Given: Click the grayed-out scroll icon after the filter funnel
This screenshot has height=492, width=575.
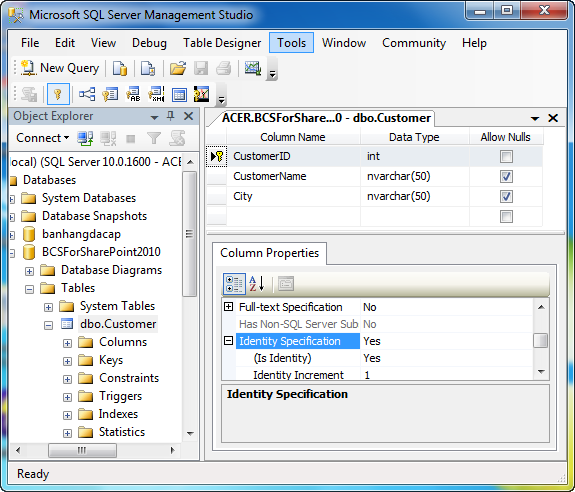Looking at the screenshot, I should tap(177, 139).
